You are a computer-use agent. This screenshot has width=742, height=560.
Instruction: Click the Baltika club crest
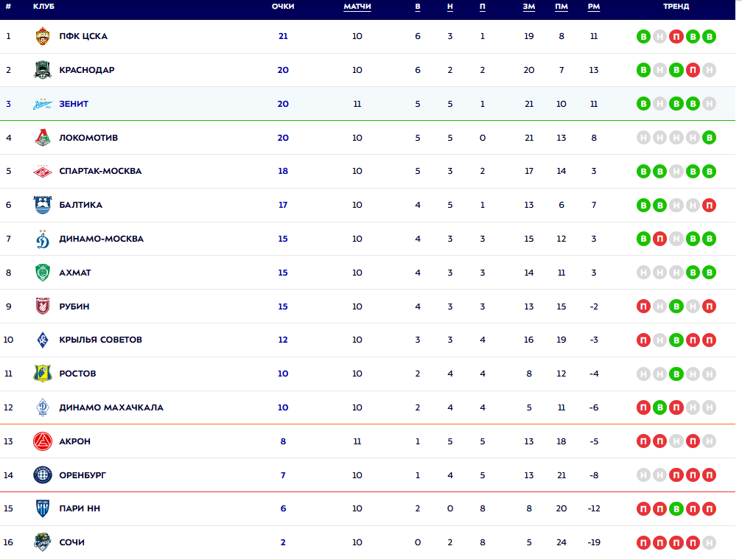tap(43, 205)
